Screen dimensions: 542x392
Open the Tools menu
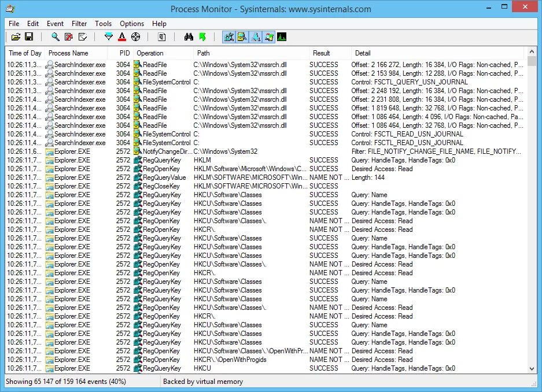(x=103, y=24)
